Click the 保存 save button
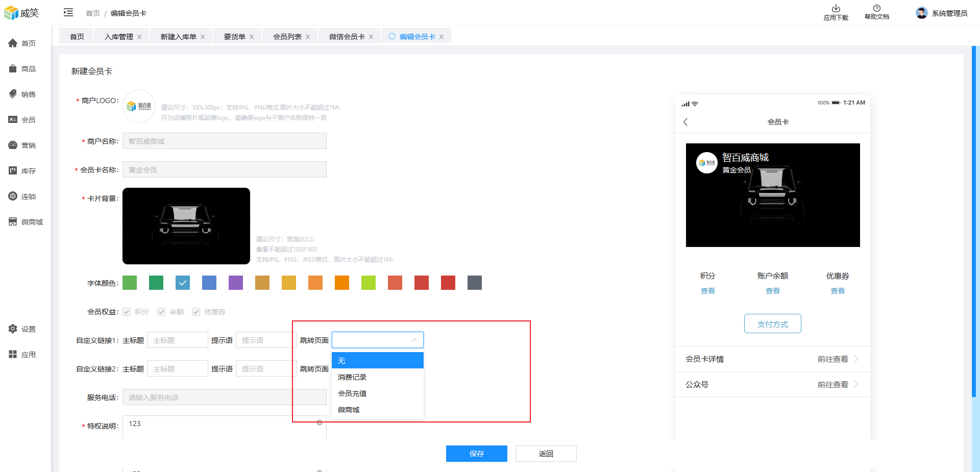Image resolution: width=980 pixels, height=472 pixels. (476, 454)
